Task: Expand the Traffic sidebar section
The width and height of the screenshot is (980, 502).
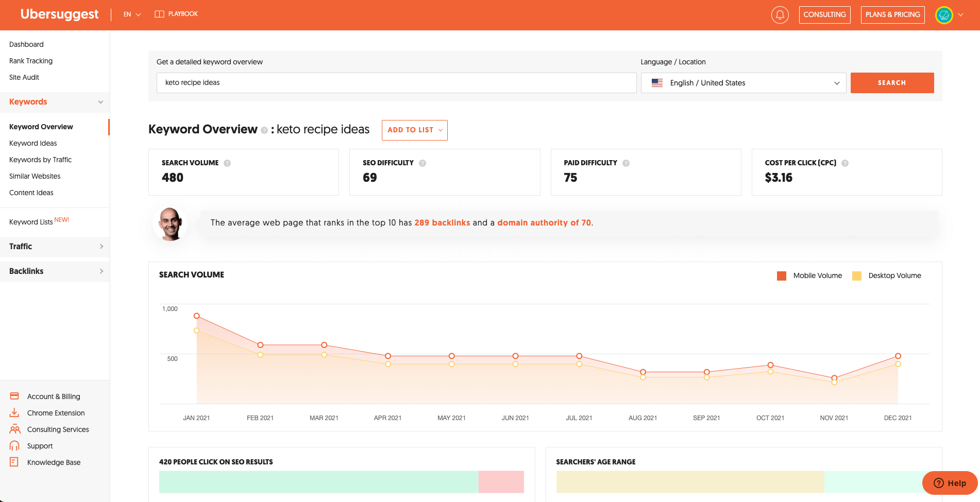Action: [x=55, y=247]
